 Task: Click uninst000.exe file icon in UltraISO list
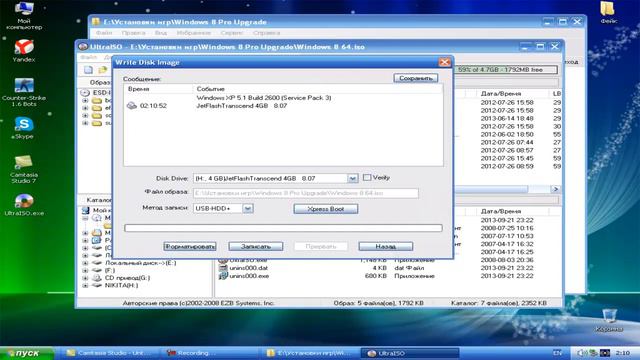pyautogui.click(x=222, y=276)
